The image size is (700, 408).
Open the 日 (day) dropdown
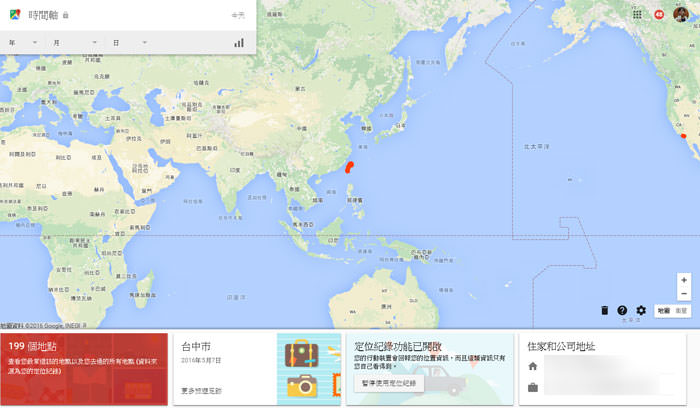(129, 43)
